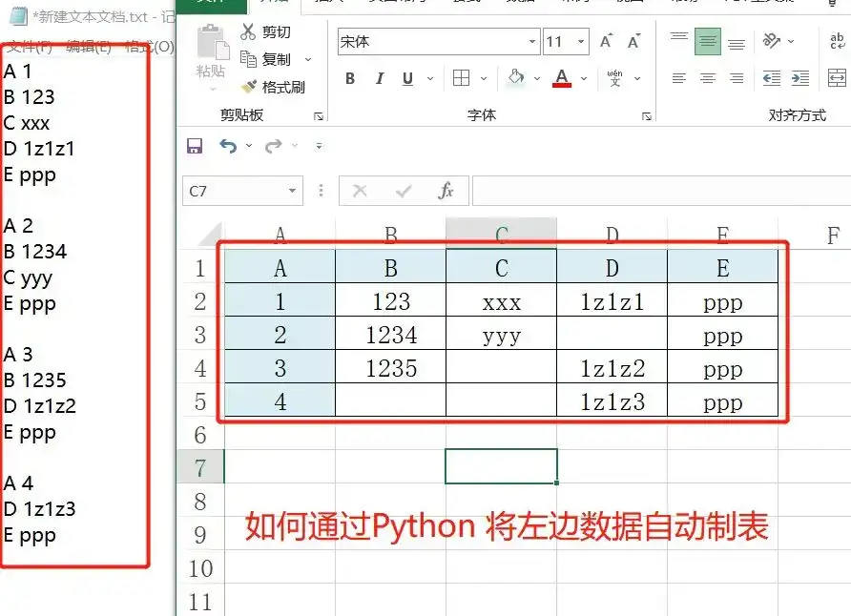
Task: Select row 10 header
Action: point(200,567)
